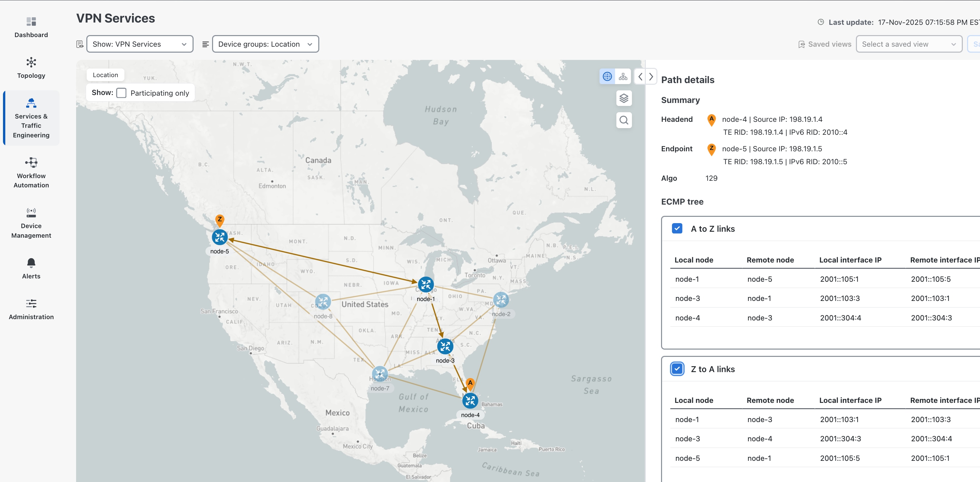Click the device groups list icon
Viewport: 980px width, 482px height.
[205, 44]
